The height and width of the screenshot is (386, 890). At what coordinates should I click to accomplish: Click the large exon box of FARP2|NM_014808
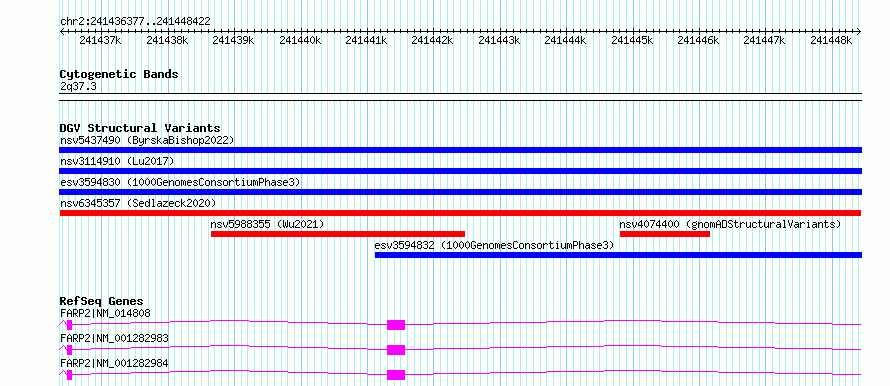tap(396, 325)
